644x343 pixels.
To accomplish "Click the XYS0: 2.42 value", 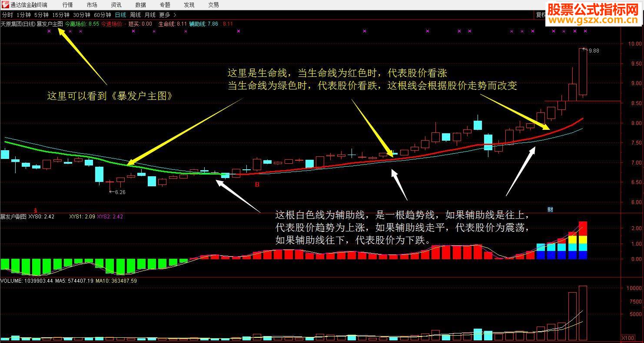I will (41, 216).
